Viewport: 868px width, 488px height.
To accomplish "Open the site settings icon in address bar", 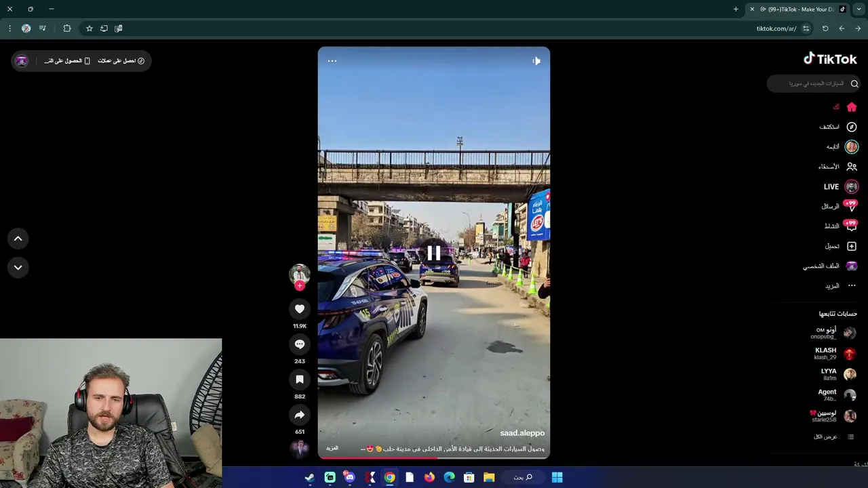I will click(806, 28).
